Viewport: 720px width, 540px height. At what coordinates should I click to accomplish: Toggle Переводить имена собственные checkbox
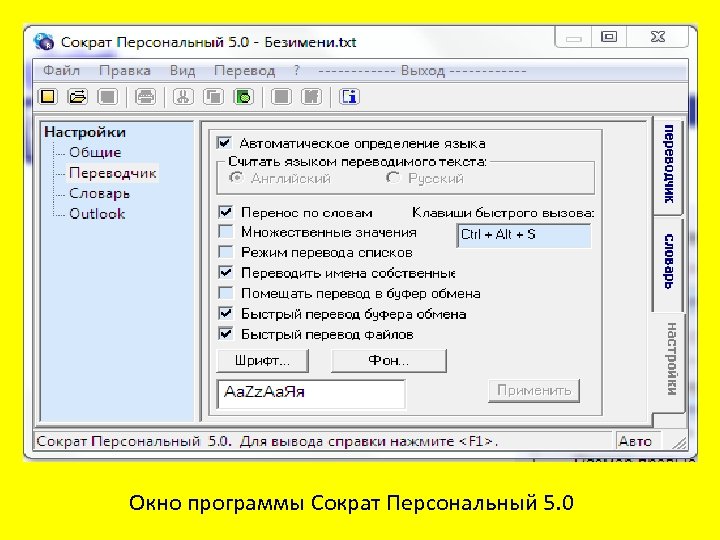pyautogui.click(x=225, y=272)
